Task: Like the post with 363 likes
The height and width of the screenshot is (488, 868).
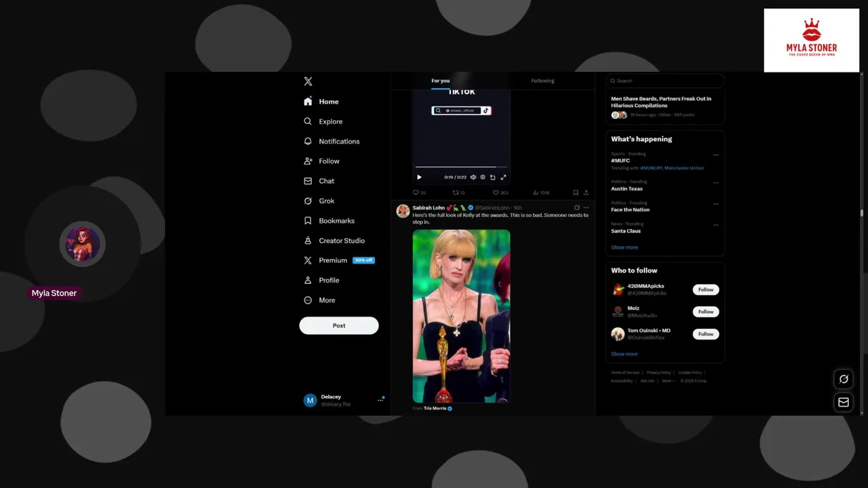Action: pos(500,192)
